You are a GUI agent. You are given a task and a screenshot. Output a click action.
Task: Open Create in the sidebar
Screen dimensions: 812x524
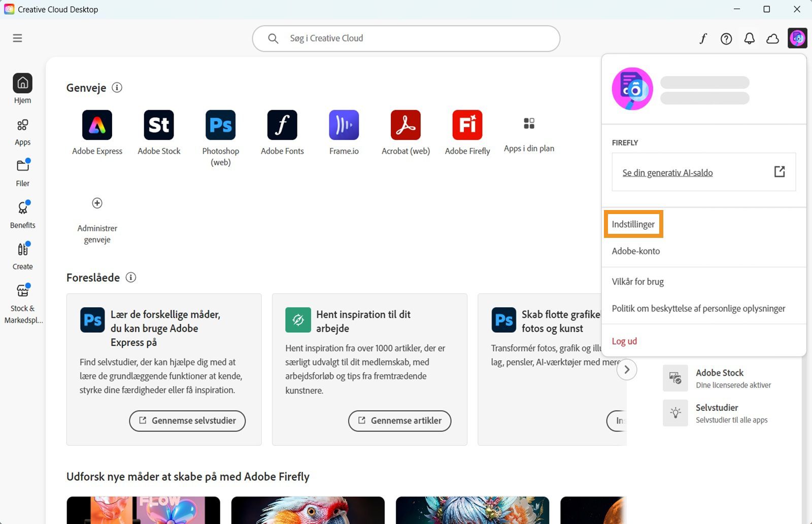point(22,256)
